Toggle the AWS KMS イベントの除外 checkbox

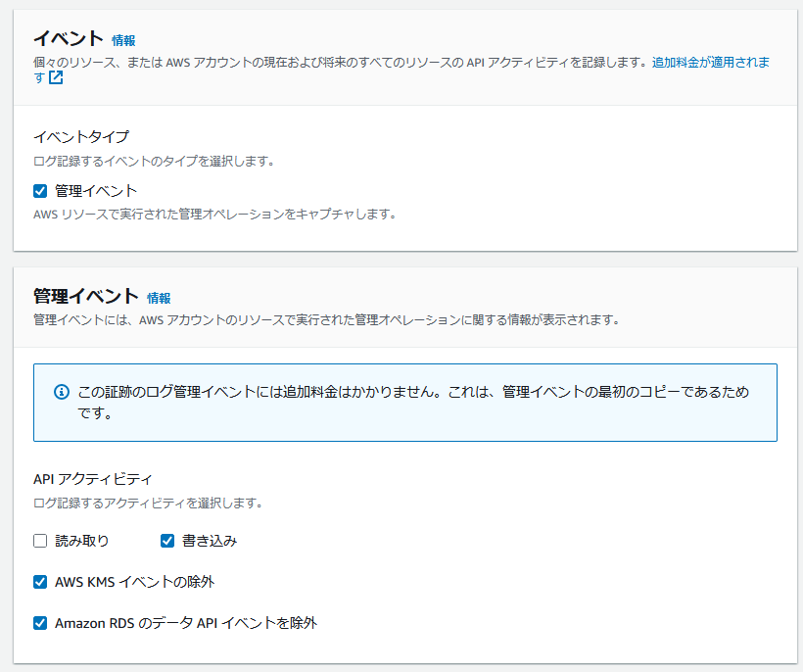tap(40, 582)
